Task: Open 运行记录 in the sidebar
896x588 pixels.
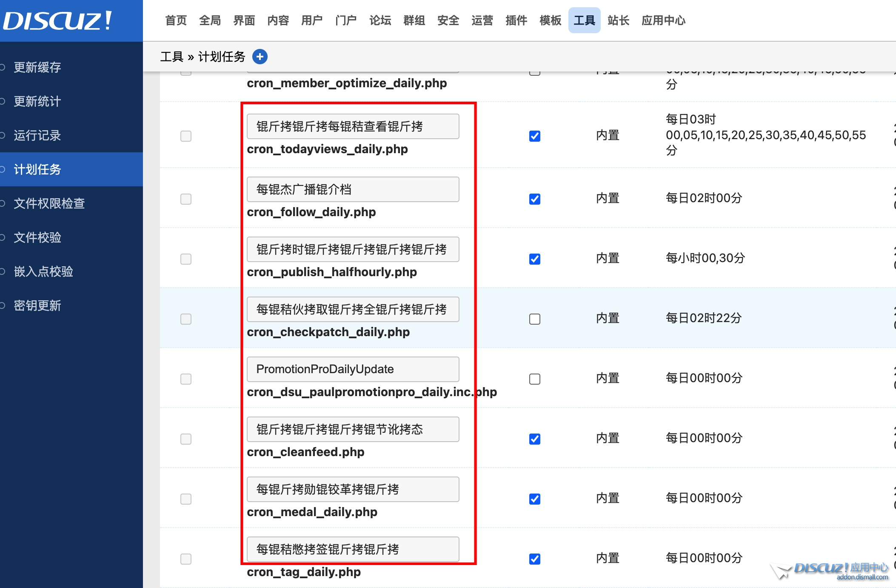Action: click(x=37, y=135)
